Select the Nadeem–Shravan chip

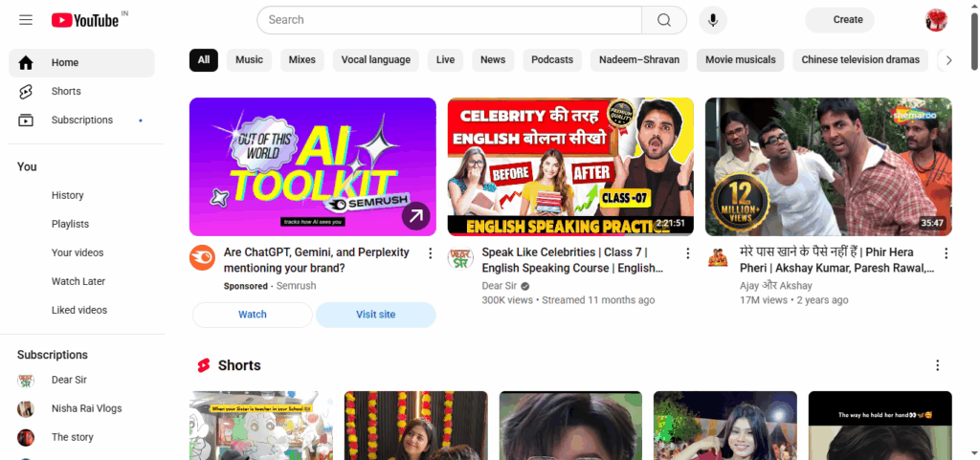pyautogui.click(x=638, y=60)
